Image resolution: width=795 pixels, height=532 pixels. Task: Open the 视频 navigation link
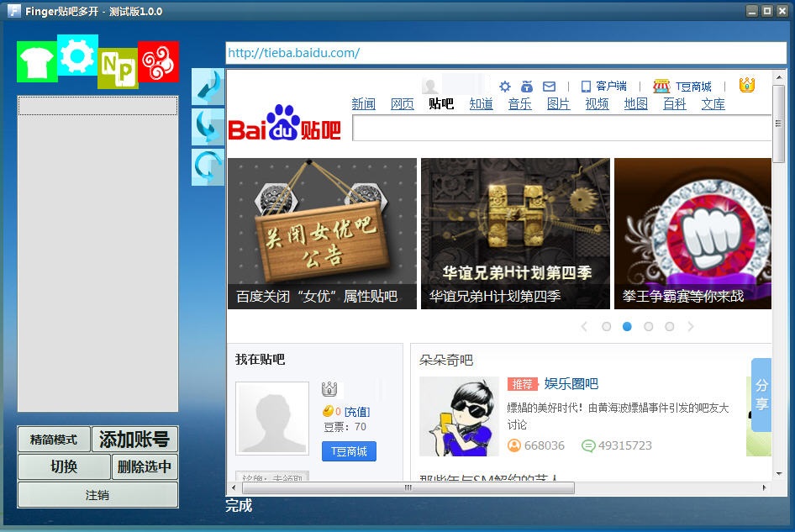click(597, 104)
